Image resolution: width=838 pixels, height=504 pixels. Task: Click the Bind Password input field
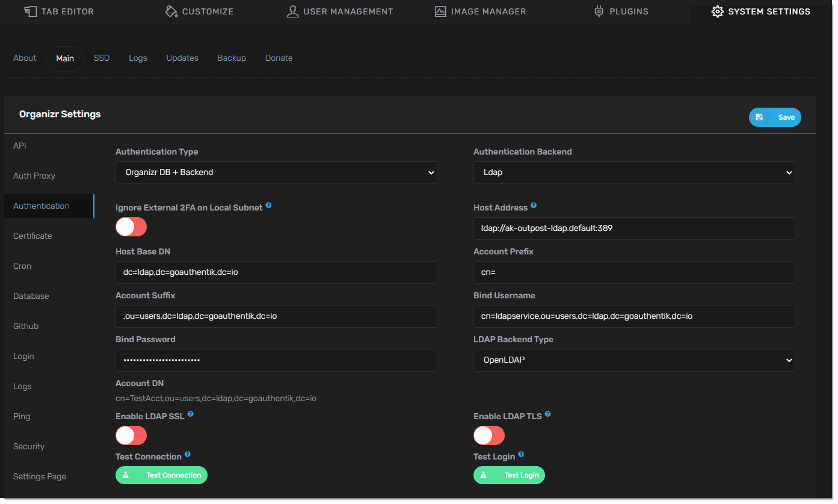click(276, 360)
